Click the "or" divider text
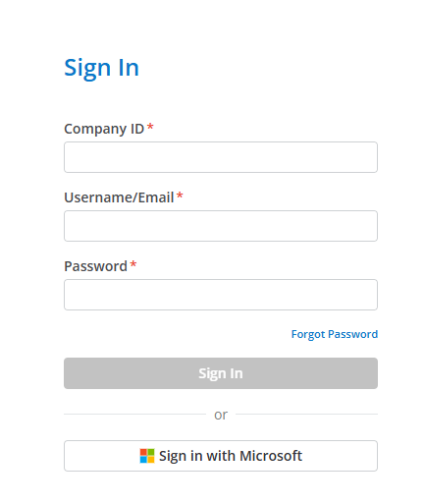The image size is (425, 504). pyautogui.click(x=221, y=415)
